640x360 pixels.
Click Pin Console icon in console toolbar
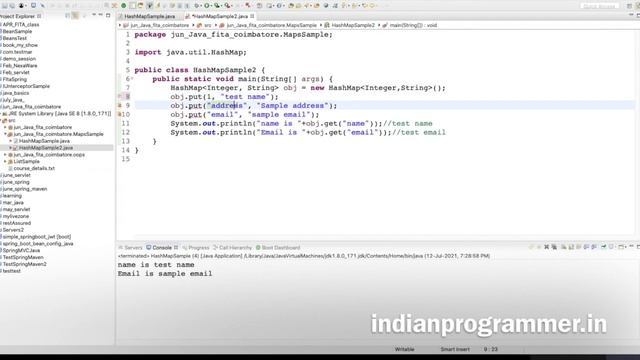tap(604, 247)
